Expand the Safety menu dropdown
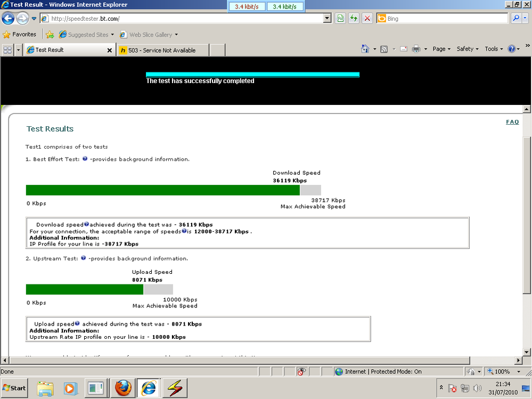 tap(468, 49)
